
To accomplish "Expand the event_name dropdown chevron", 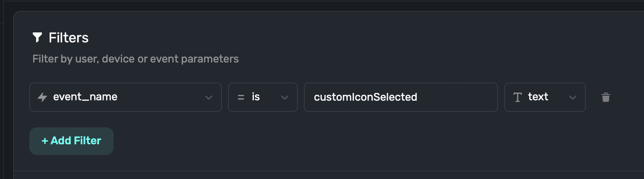I will [x=209, y=98].
